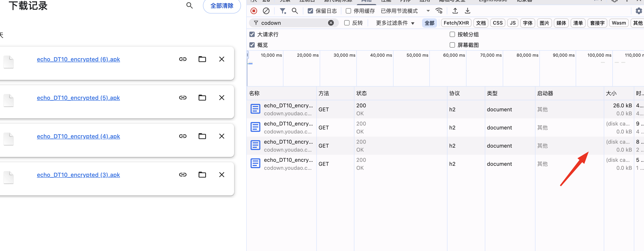Sort by 名称 column header
The width and height of the screenshot is (644, 251).
[x=282, y=93]
